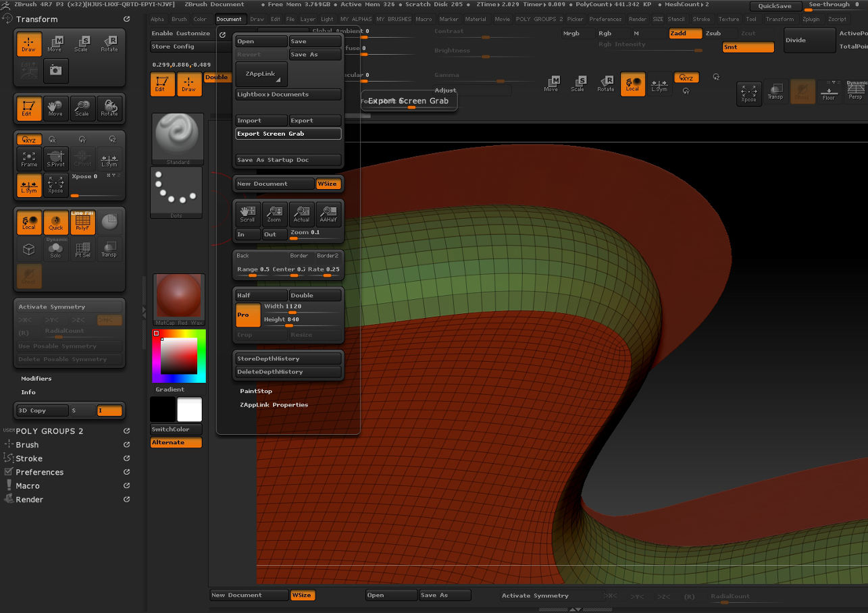Click the cube icon in left tray
Image resolution: width=868 pixels, height=613 pixels.
point(29,249)
